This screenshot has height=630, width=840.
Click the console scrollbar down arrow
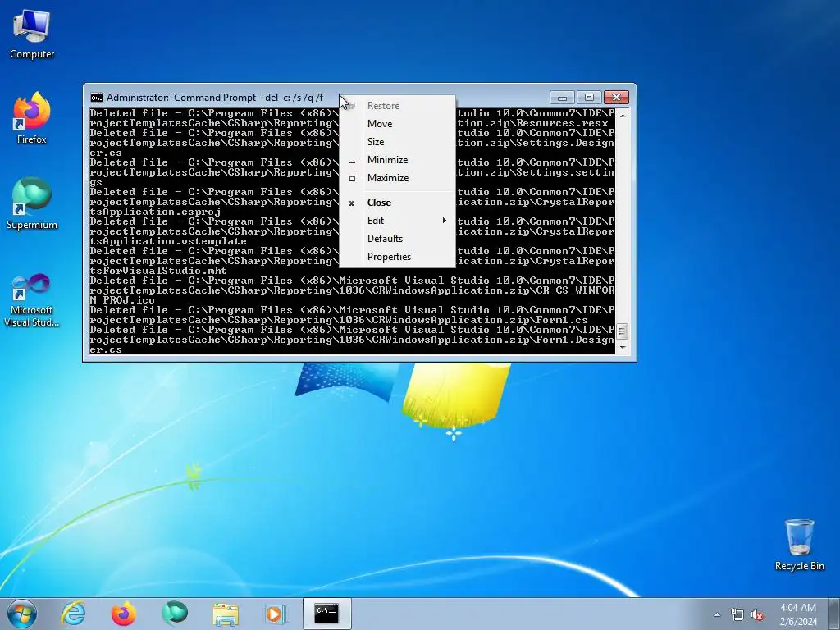[622, 348]
